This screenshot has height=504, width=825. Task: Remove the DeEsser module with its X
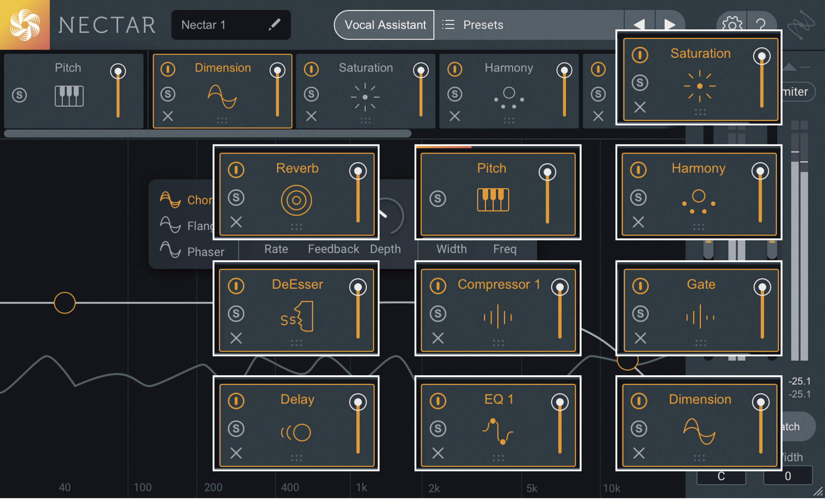[x=236, y=338]
